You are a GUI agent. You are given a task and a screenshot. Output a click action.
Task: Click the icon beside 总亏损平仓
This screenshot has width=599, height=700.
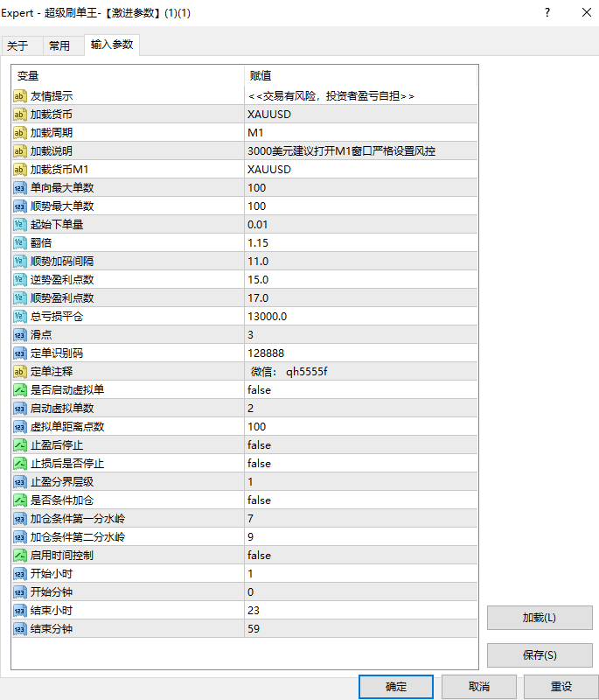[19, 317]
